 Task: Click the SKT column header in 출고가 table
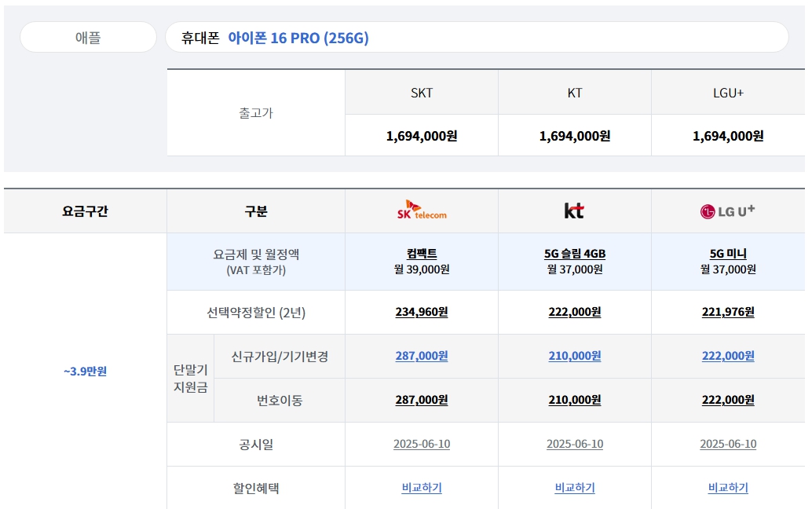[x=422, y=93]
